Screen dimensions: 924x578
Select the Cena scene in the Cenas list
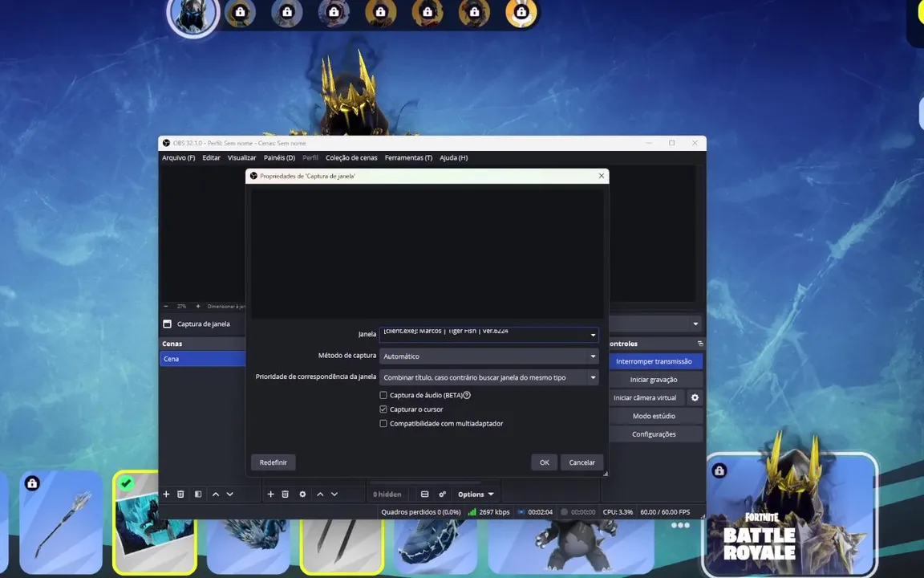(202, 359)
